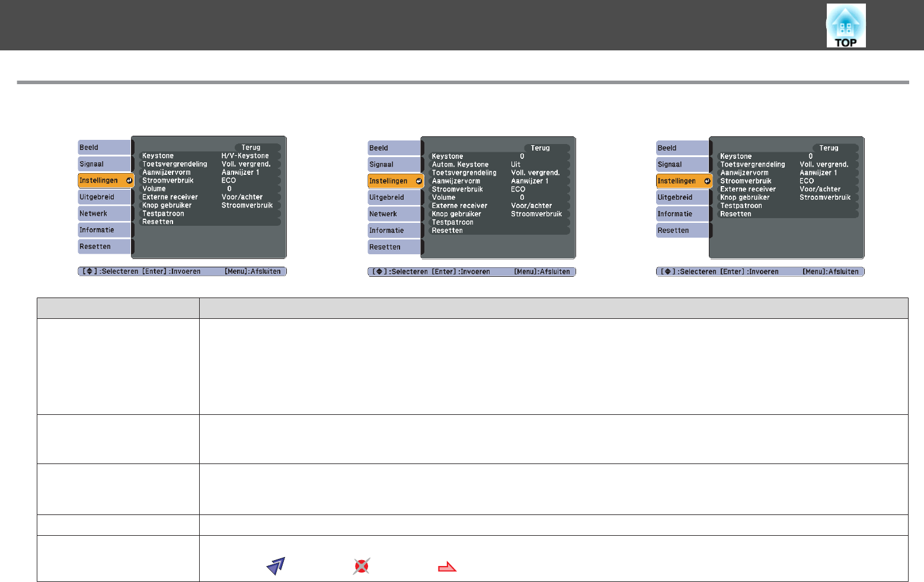Click Knop gebruiker row in left menu

click(x=210, y=206)
